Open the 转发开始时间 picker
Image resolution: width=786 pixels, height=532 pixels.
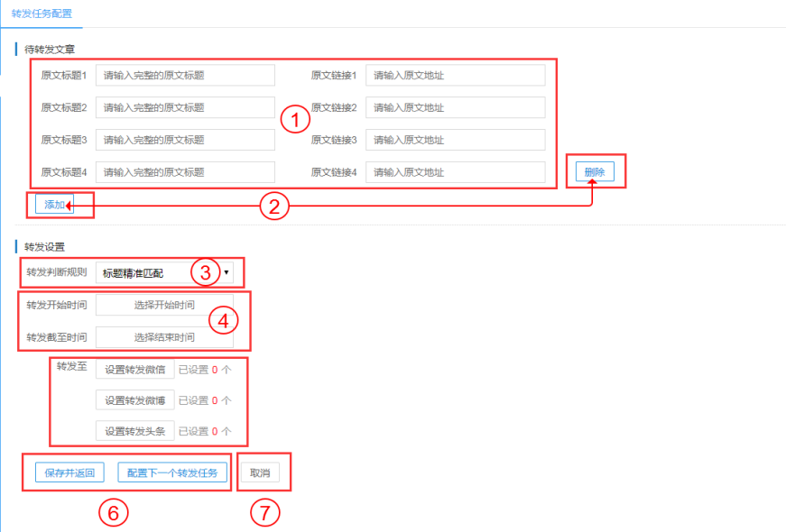164,306
